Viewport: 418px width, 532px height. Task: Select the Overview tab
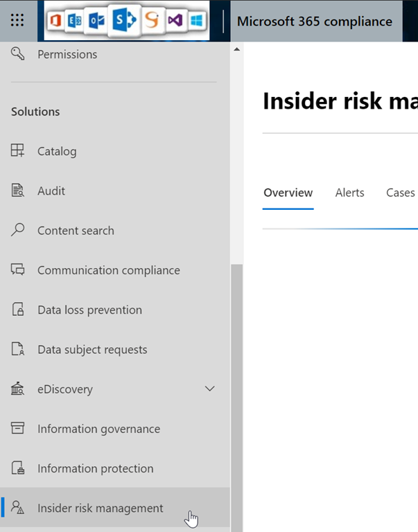tap(288, 193)
